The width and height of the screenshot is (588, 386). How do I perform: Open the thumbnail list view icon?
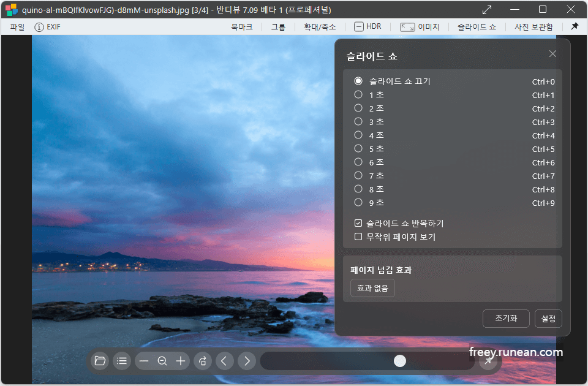122,361
